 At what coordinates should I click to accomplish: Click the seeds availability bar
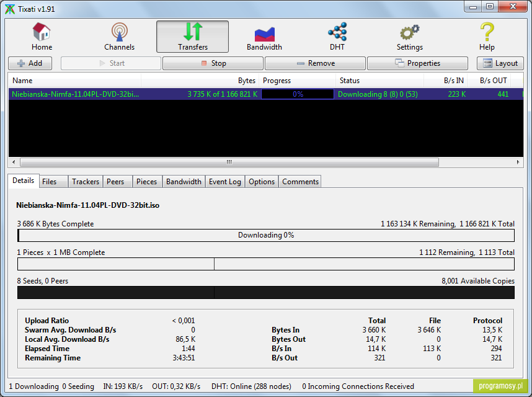pos(266,293)
